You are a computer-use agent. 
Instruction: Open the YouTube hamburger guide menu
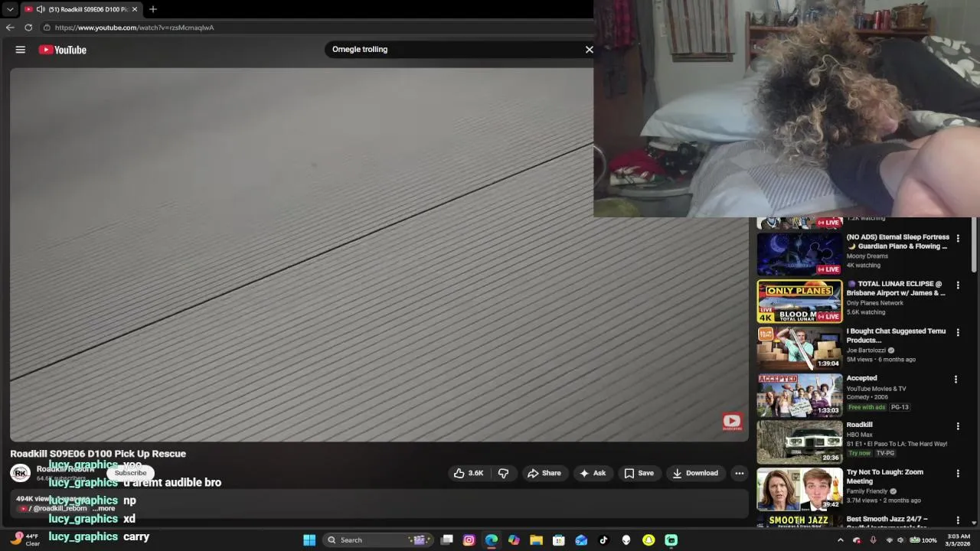21,50
